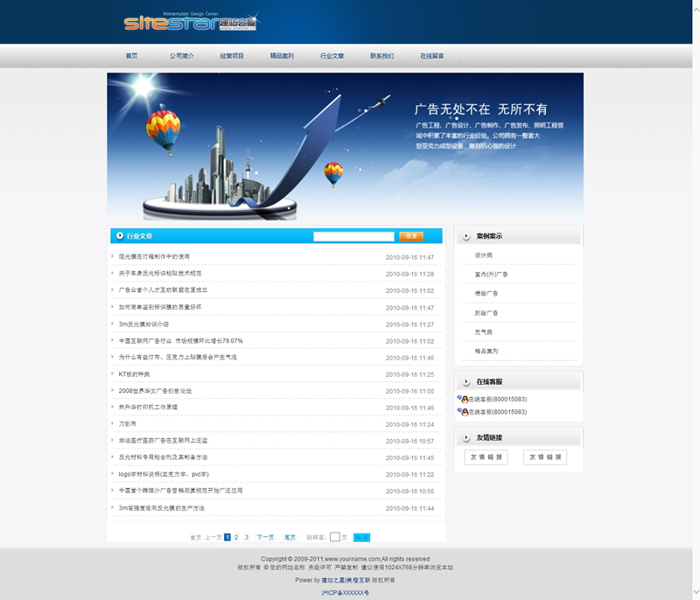This screenshot has height=600, width=700.
Task: Go to page 2 in pagination
Action: (x=236, y=537)
